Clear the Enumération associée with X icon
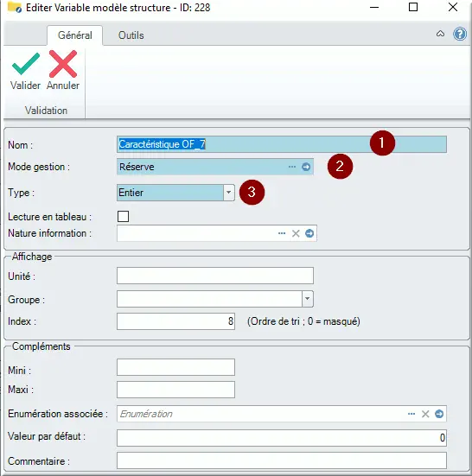Viewport: 472px width, 476px height. (x=425, y=414)
